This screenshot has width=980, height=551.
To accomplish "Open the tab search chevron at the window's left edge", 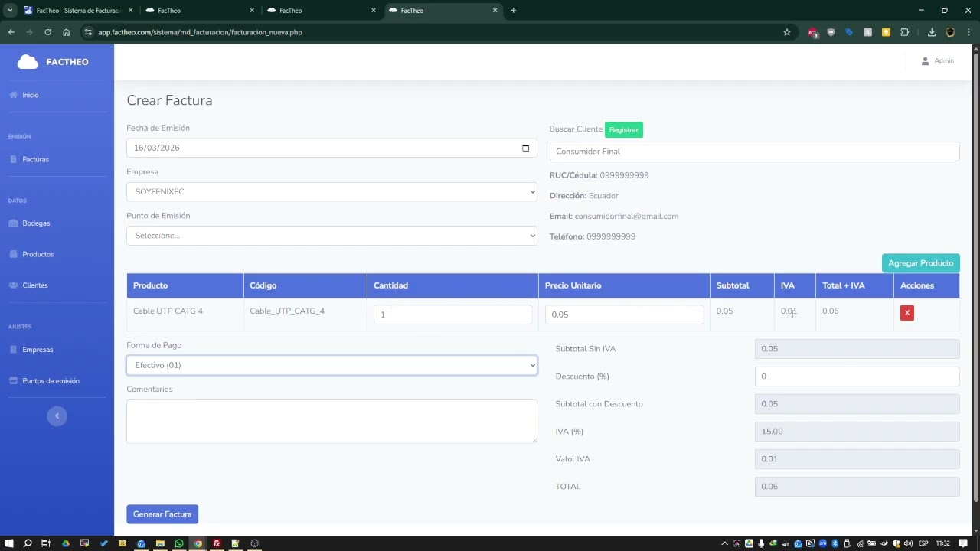I will [x=10, y=11].
